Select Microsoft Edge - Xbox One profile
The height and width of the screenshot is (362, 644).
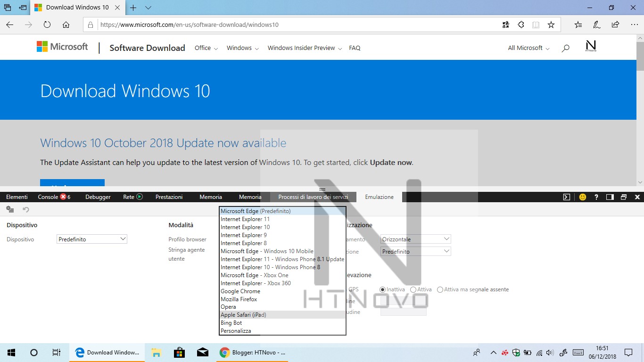(283, 275)
